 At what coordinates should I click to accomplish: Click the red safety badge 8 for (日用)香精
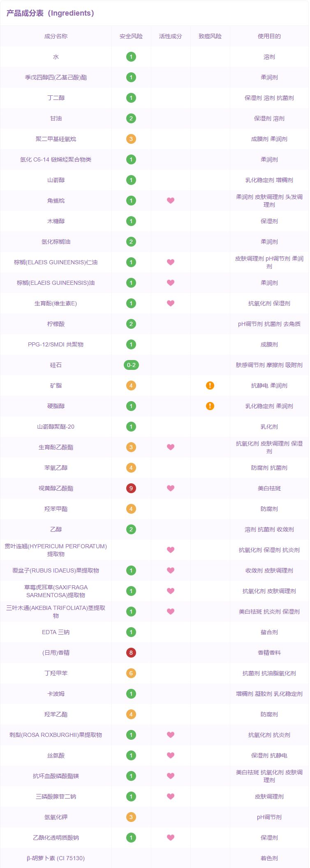pos(131,653)
